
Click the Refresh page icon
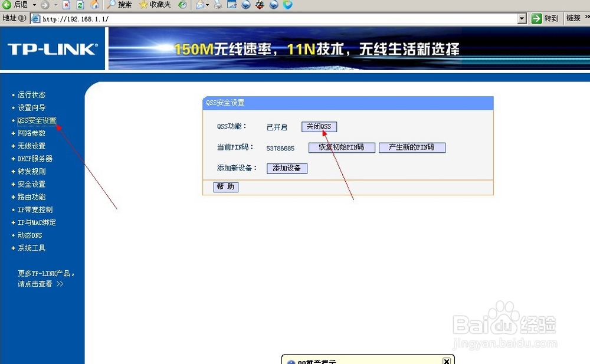click(80, 5)
